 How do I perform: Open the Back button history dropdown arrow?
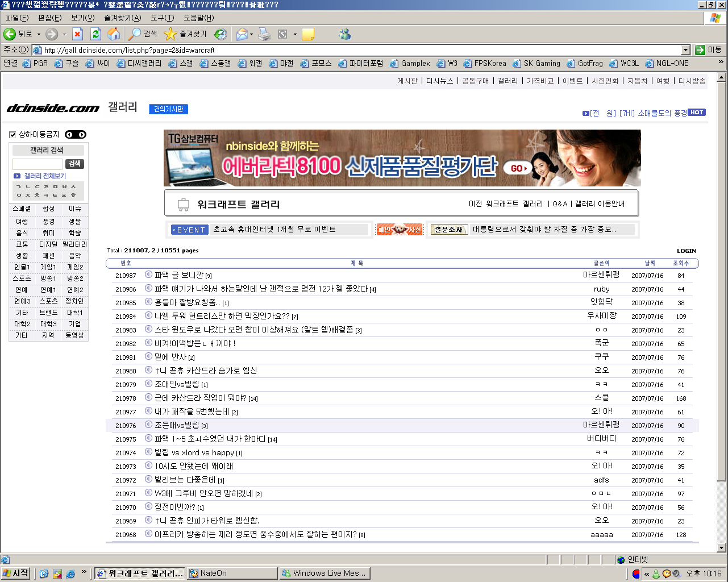pyautogui.click(x=39, y=34)
